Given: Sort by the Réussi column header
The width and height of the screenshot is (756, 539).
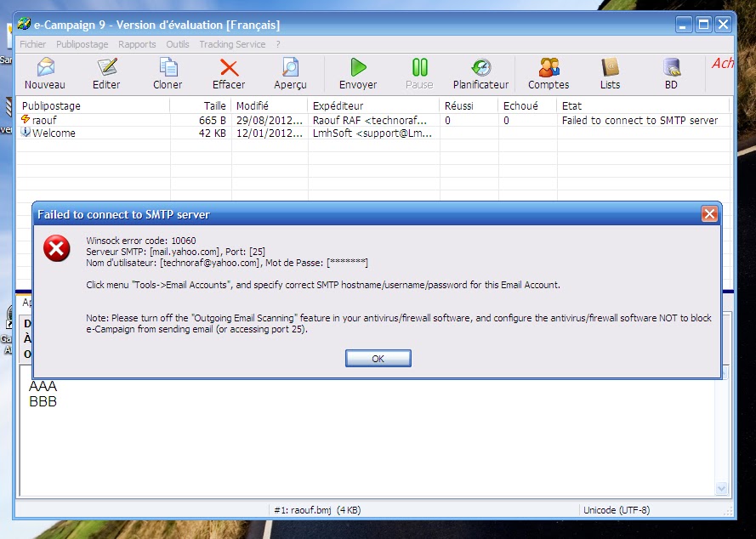Looking at the screenshot, I should [x=469, y=105].
